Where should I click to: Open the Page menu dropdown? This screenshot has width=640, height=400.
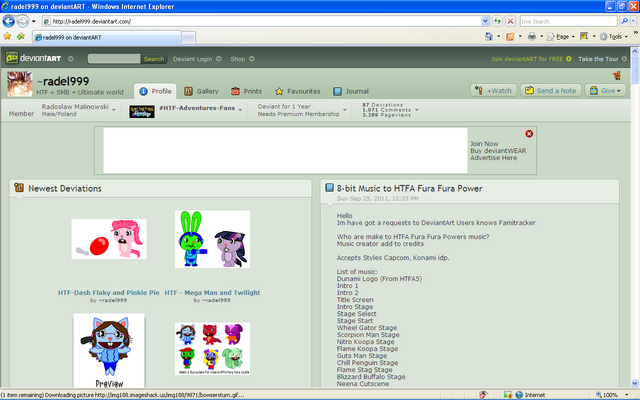pyautogui.click(x=561, y=37)
